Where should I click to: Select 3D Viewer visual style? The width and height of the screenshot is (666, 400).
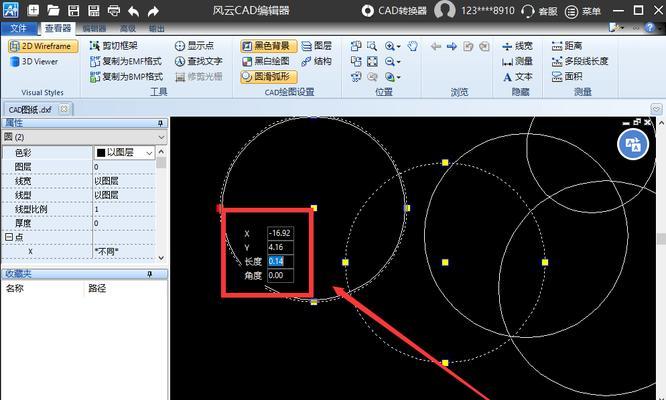pyautogui.click(x=34, y=62)
